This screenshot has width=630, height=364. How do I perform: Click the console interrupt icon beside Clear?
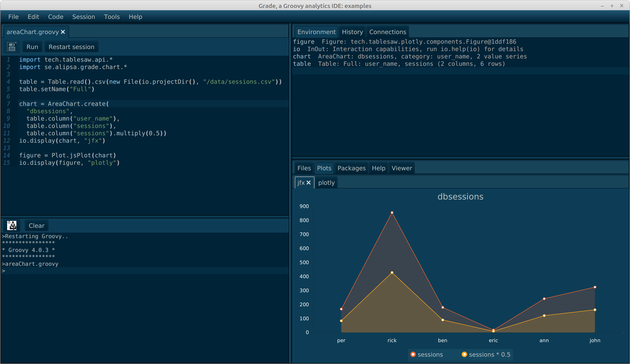12,225
